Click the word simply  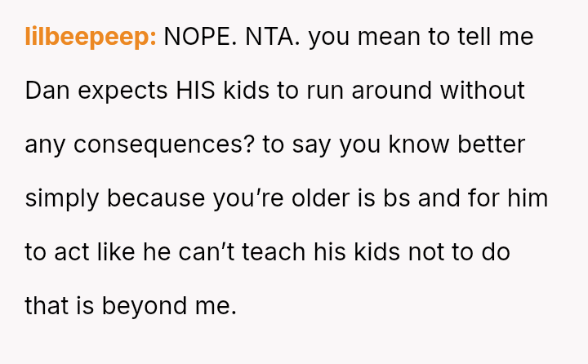point(62,198)
